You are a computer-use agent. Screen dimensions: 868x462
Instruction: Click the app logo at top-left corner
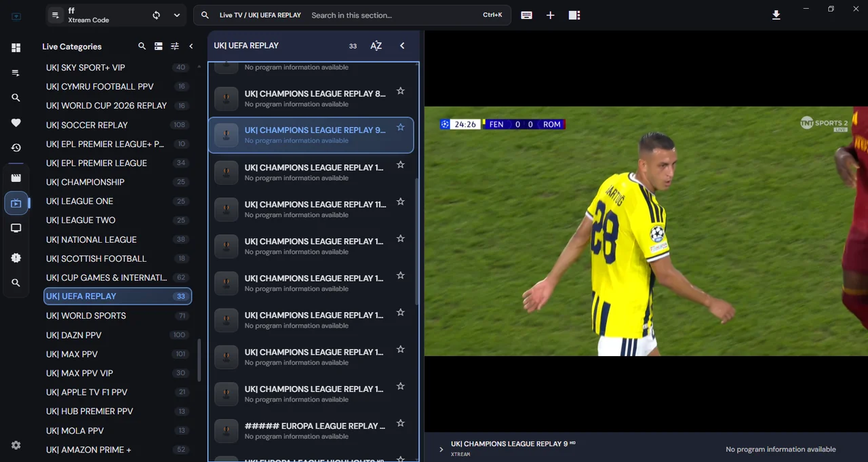(x=16, y=16)
